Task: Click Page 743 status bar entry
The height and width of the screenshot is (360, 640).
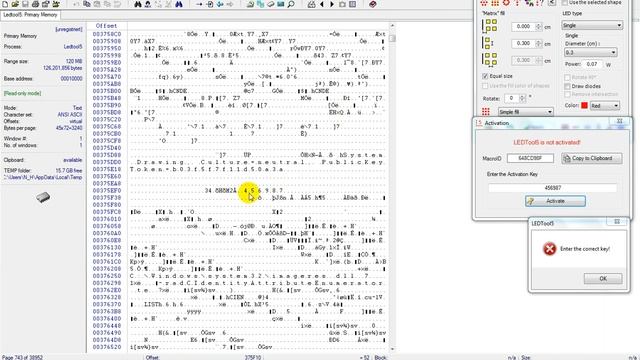Action: click(22, 358)
